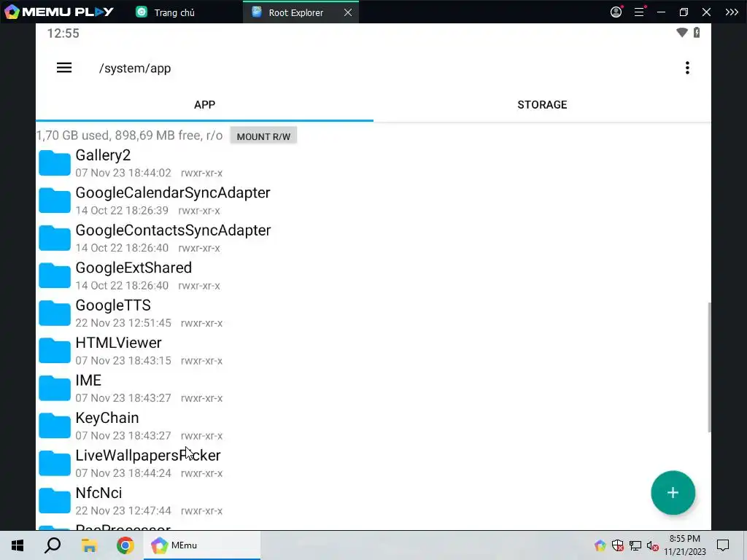
Task: Expand MEmu side toolbar arrows
Action: point(731,12)
